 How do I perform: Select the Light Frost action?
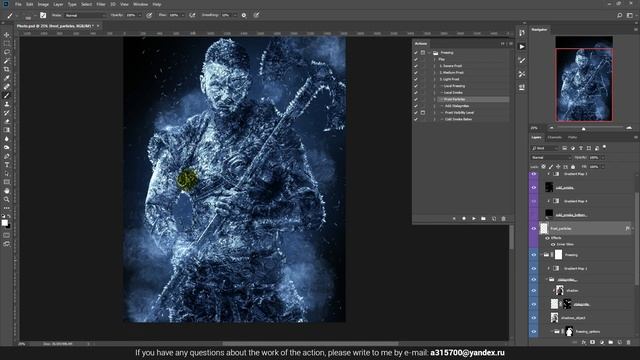click(449, 79)
